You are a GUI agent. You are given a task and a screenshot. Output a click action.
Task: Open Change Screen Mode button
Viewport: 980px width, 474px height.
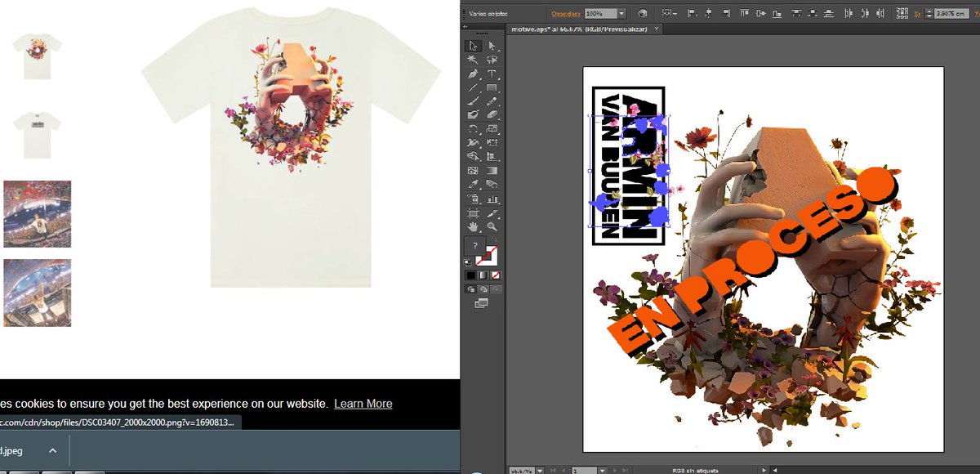481,303
